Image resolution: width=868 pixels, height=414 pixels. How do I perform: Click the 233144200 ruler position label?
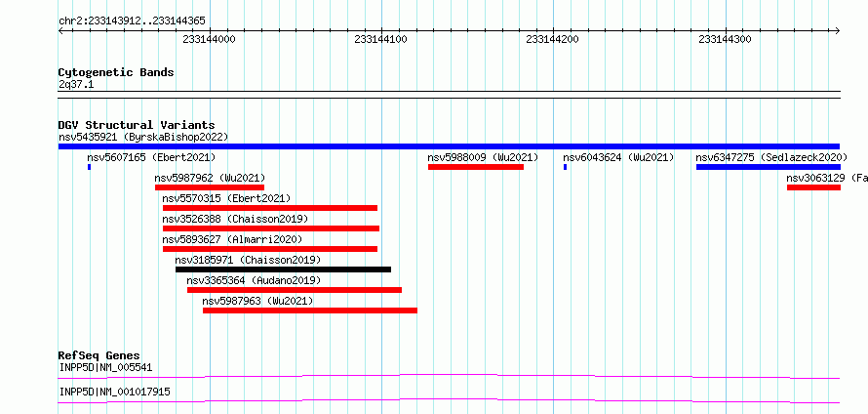[x=552, y=40]
